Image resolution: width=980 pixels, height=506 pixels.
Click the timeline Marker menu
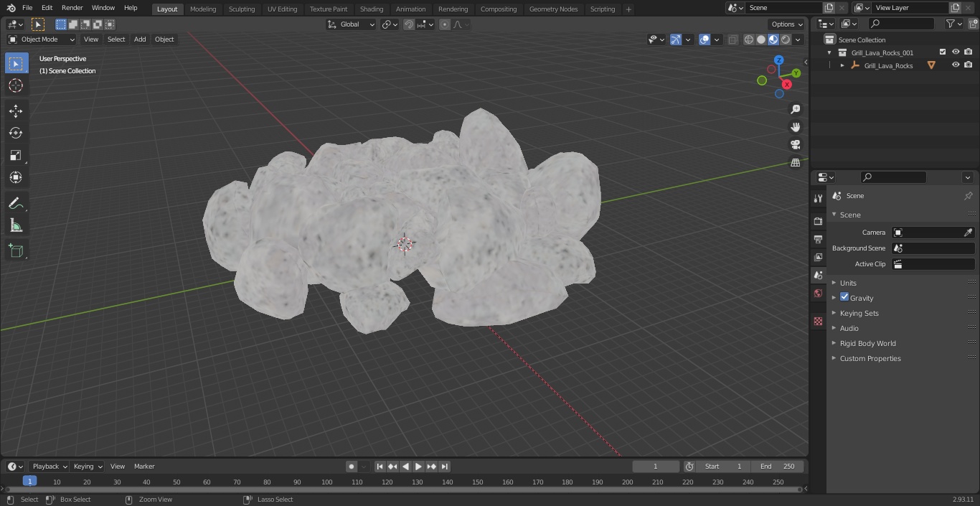tap(144, 467)
